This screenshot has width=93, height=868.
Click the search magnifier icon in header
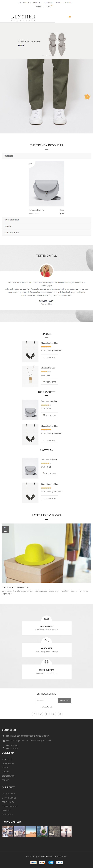pos(43,6)
